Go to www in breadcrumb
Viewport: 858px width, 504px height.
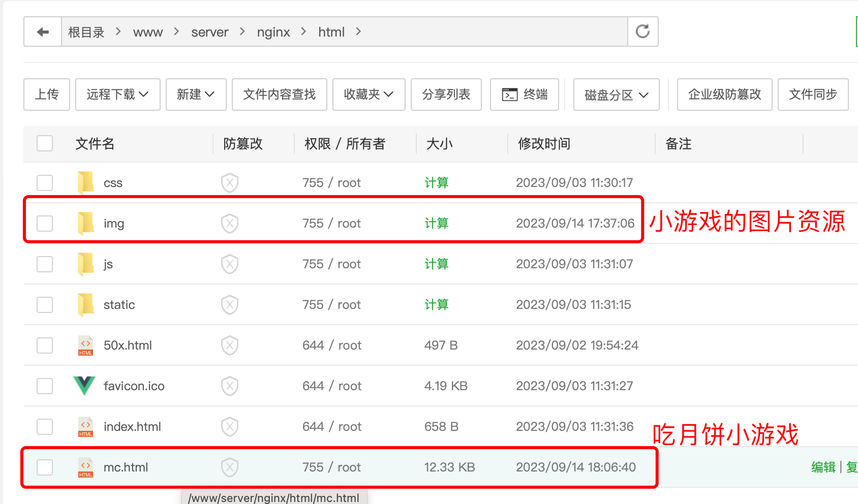click(148, 32)
